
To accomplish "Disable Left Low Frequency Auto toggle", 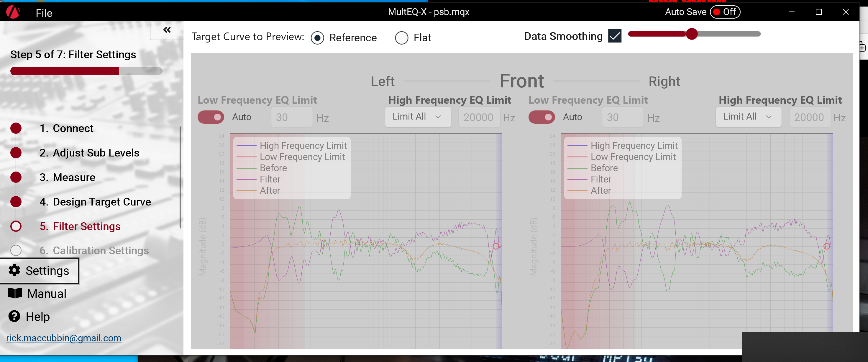I will (211, 117).
